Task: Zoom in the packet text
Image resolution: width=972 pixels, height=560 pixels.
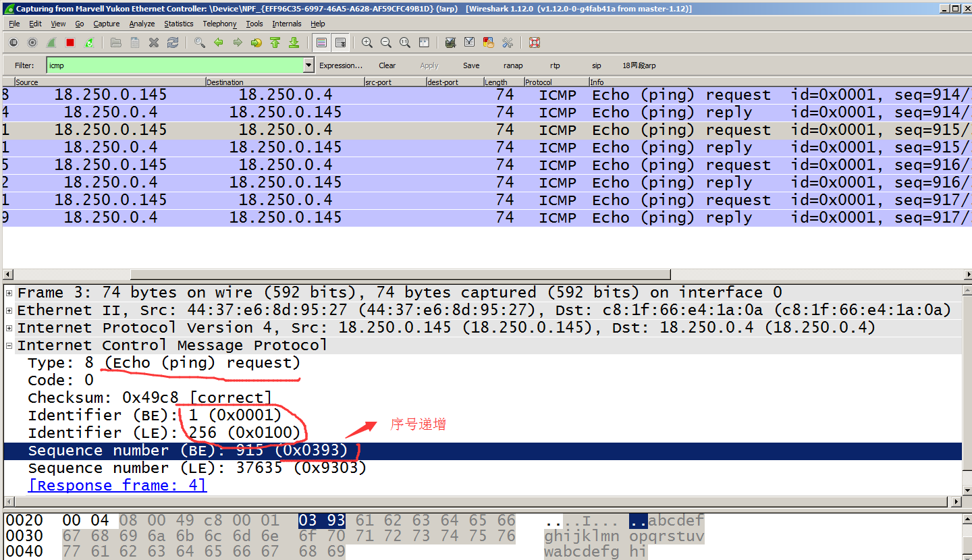Action: pyautogui.click(x=367, y=43)
